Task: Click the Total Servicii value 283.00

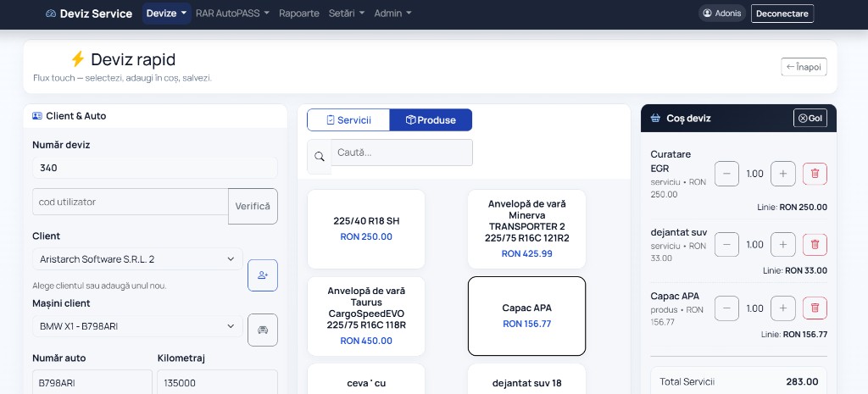Action: [x=802, y=382]
